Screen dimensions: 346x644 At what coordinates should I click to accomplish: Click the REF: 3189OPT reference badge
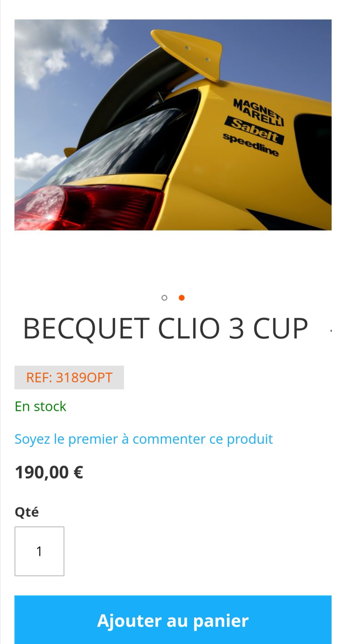pos(69,377)
